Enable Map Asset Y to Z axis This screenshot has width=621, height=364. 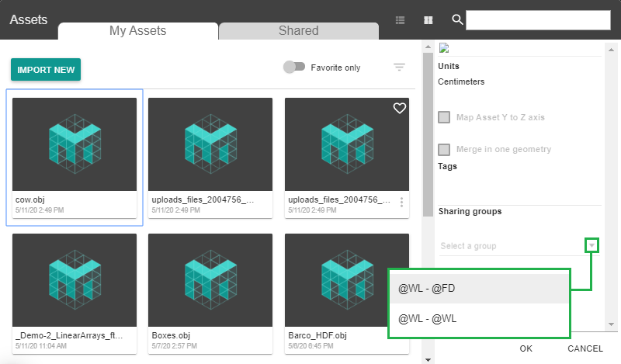[445, 117]
